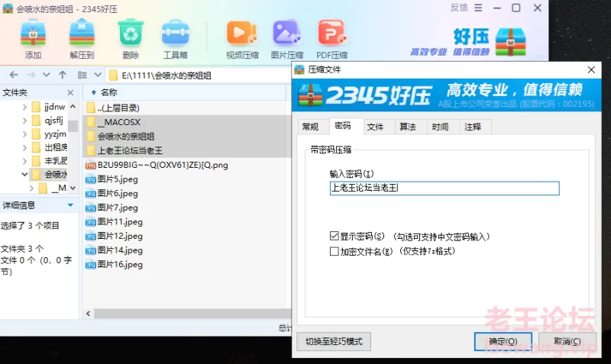Click the view mode list icon

click(x=82, y=75)
